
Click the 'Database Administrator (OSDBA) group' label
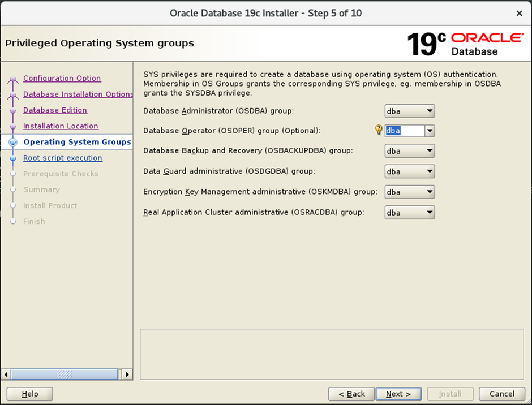click(218, 111)
